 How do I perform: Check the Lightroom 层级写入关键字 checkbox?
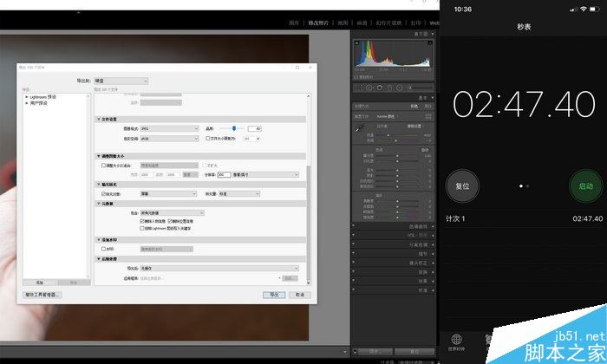[x=142, y=228]
